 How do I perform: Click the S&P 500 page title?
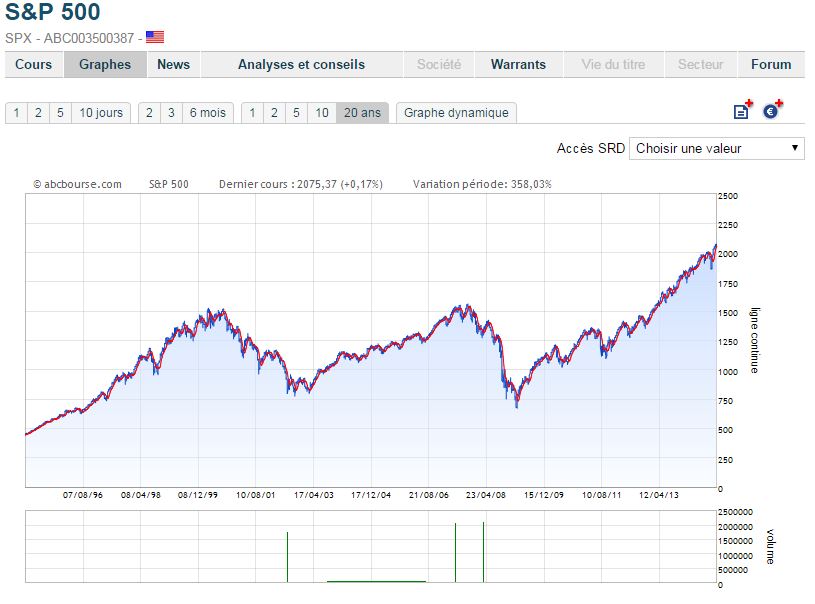pos(52,12)
